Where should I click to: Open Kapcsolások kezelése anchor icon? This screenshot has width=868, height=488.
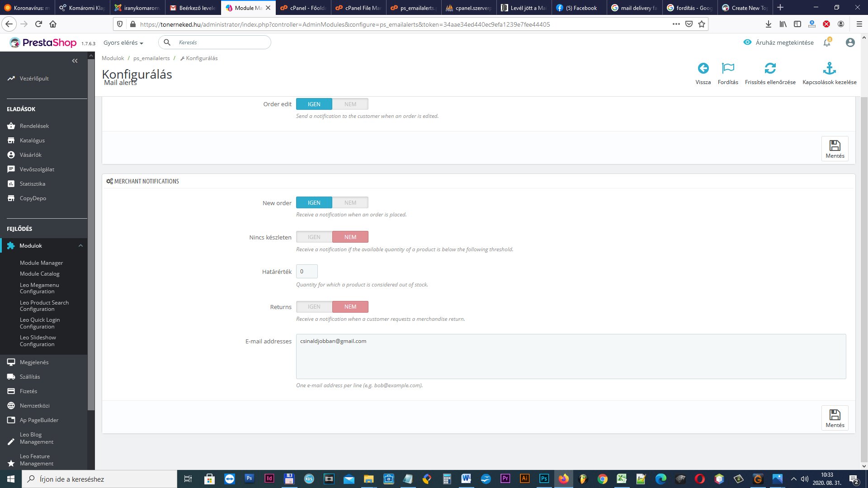(x=829, y=69)
